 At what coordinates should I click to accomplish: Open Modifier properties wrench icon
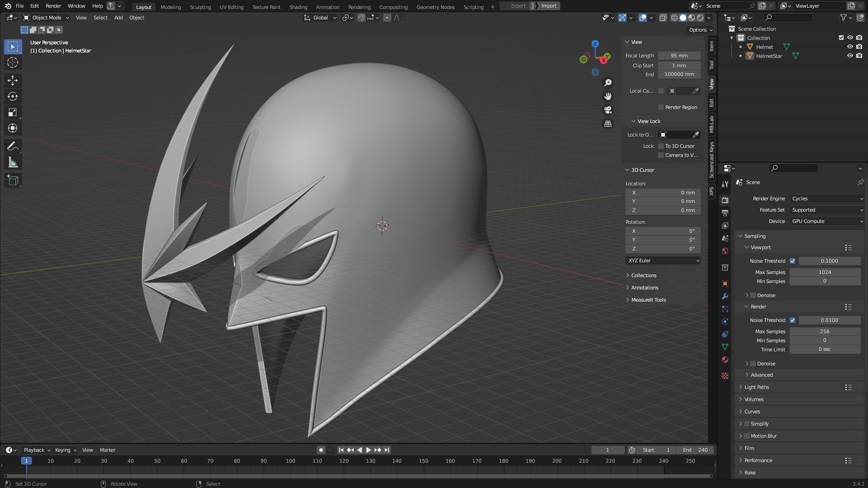coord(725,296)
